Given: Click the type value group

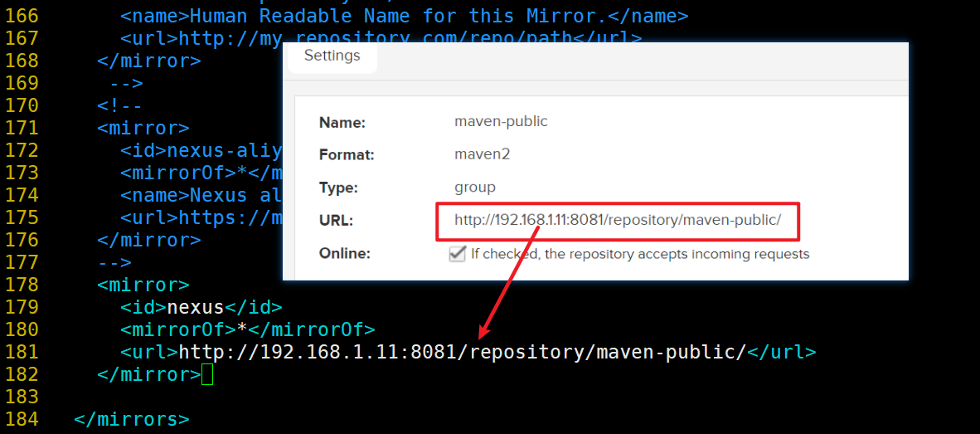Looking at the screenshot, I should tap(475, 187).
